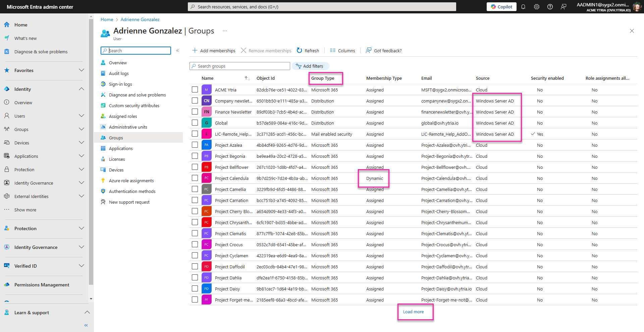Click the Name column sort arrow
The width and height of the screenshot is (644, 332).
pyautogui.click(x=247, y=78)
